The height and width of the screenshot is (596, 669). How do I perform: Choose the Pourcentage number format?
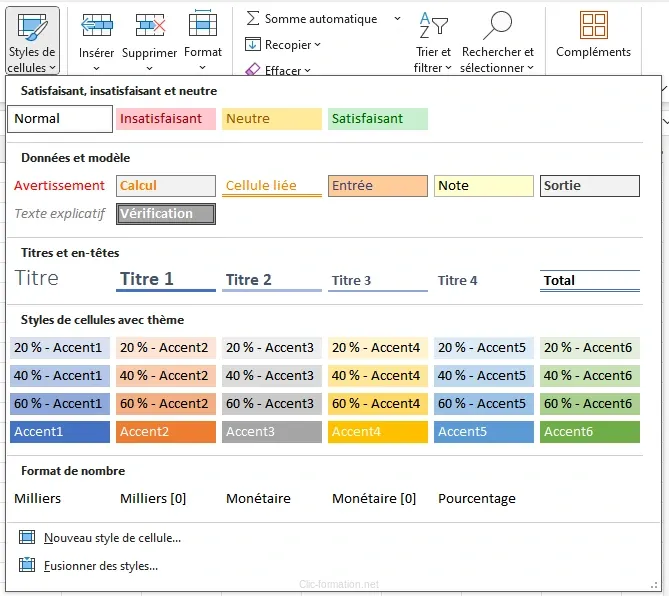click(x=477, y=498)
